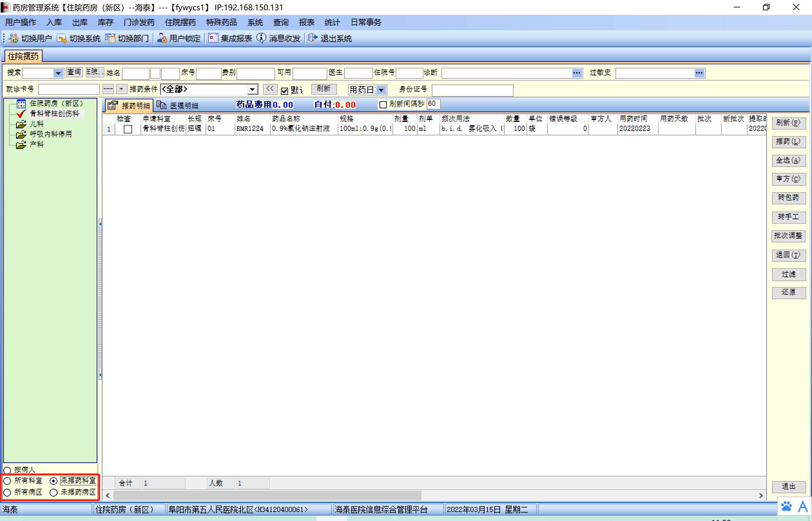This screenshot has width=812, height=521.
Task: Enable the 刷新间隔秒 checkbox
Action: pyautogui.click(x=383, y=104)
